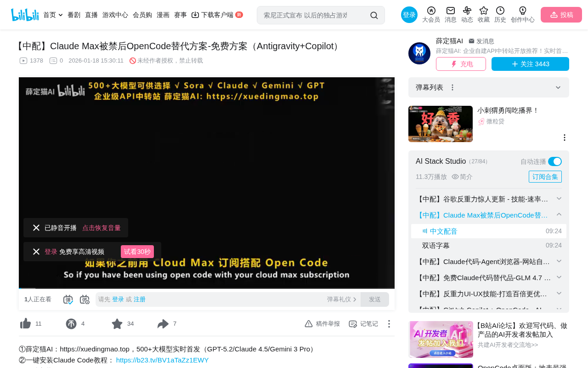
Task: Click 点击恢复音量 to unmute
Action: tap(102, 228)
